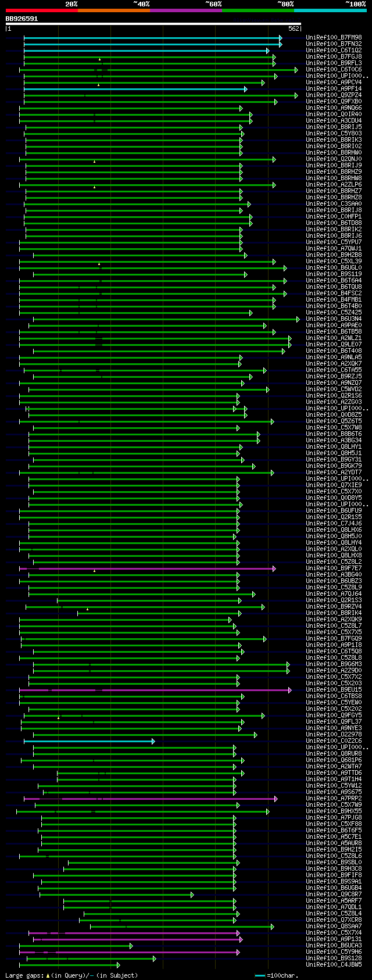372x980 pixels.
Task: Click the white query sequence bar
Action: click(153, 24)
